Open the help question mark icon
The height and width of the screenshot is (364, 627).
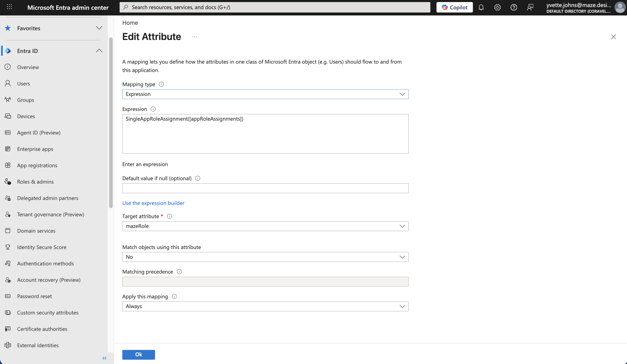(514, 7)
